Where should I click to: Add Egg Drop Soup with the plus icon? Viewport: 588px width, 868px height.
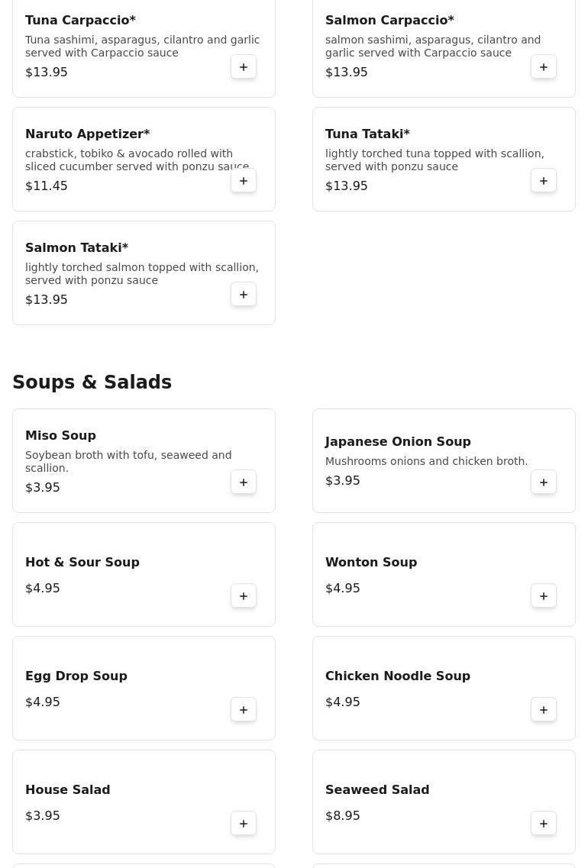(x=244, y=710)
